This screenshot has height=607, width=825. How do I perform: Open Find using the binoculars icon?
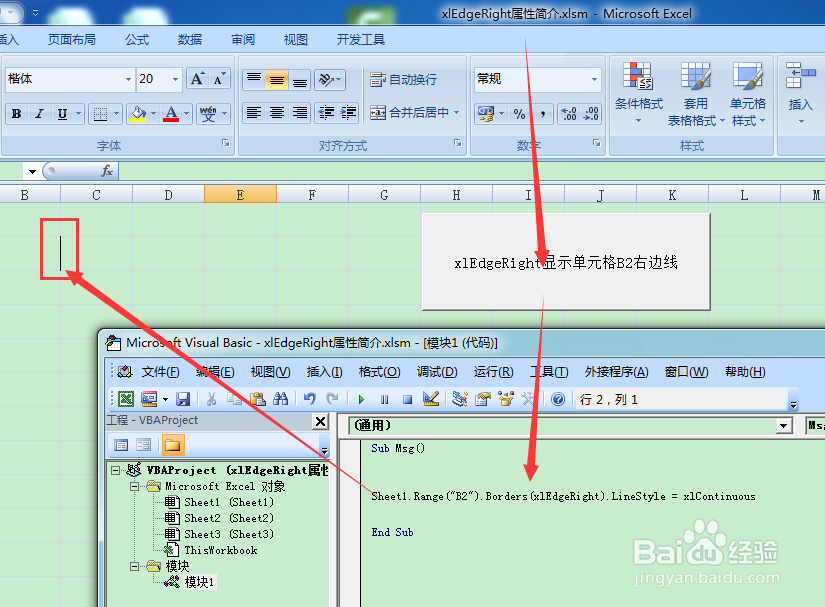click(x=282, y=398)
